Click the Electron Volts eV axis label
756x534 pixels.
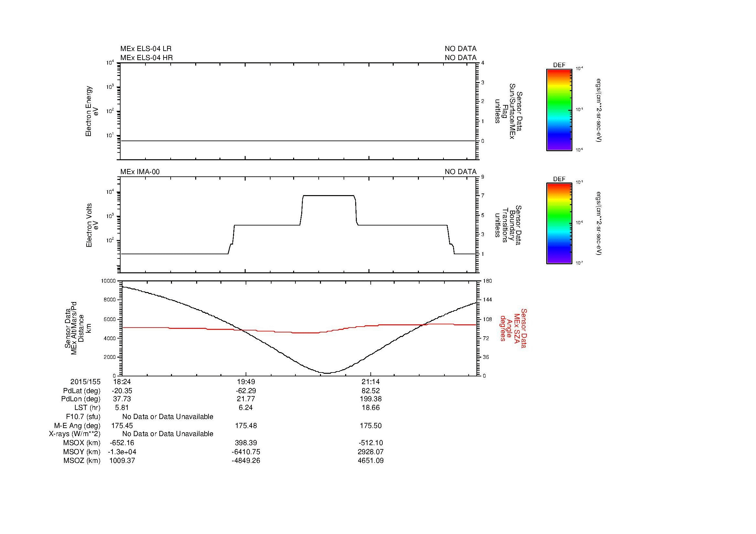click(92, 225)
